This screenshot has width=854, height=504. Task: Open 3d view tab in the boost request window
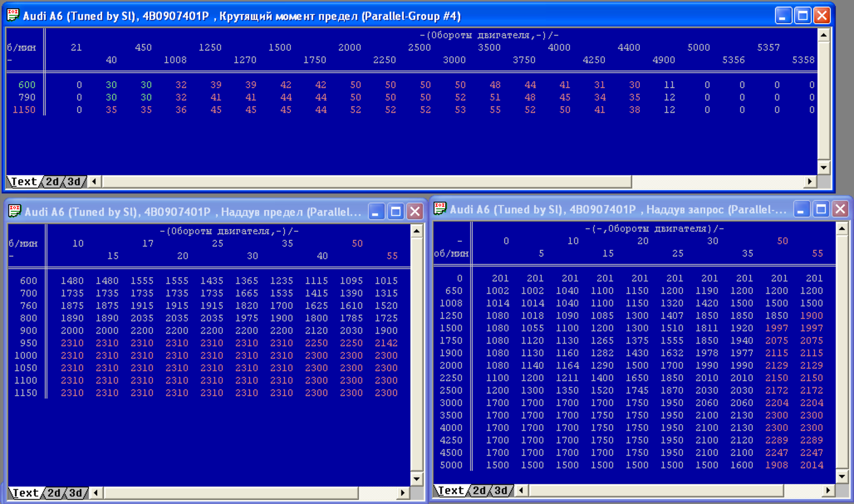(501, 490)
